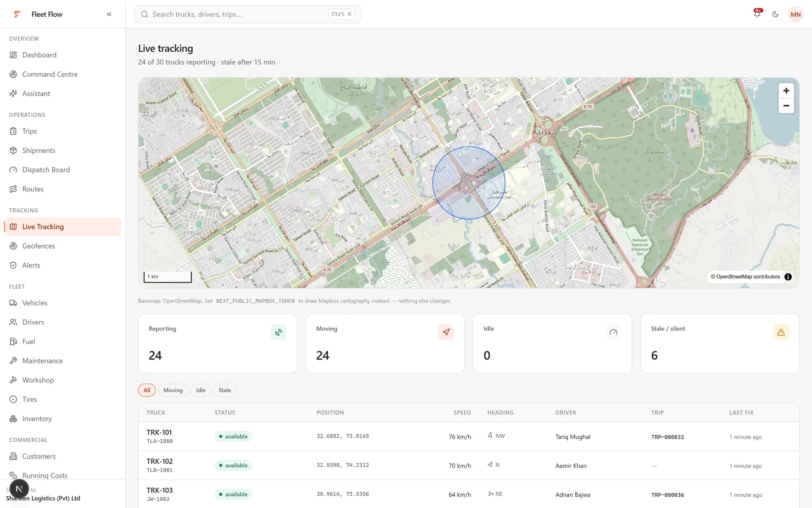The image size is (812, 508).
Task: Toggle dark mode moon icon
Action: click(x=775, y=14)
